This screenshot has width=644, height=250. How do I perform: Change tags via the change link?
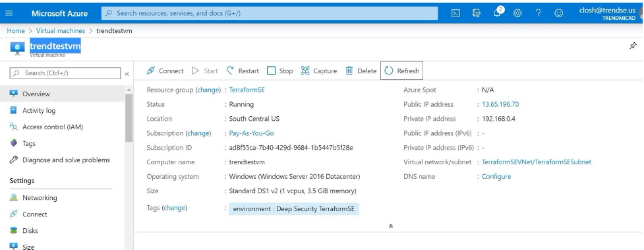pyautogui.click(x=175, y=208)
